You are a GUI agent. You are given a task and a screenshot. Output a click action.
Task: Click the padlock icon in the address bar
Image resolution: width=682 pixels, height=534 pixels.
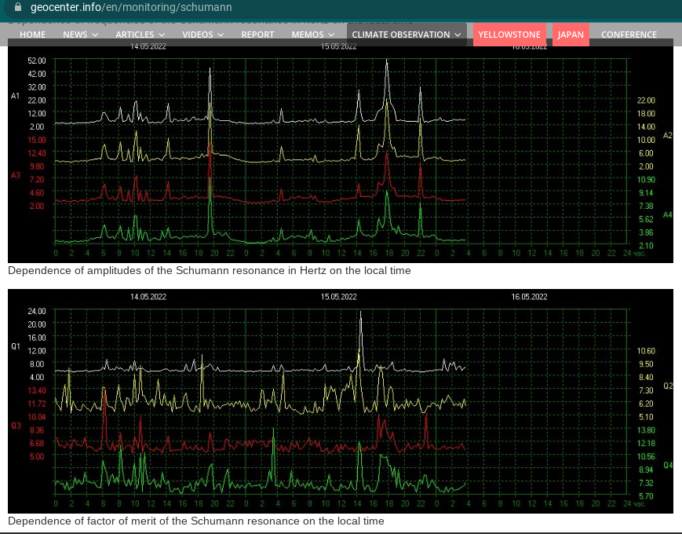tap(18, 7)
